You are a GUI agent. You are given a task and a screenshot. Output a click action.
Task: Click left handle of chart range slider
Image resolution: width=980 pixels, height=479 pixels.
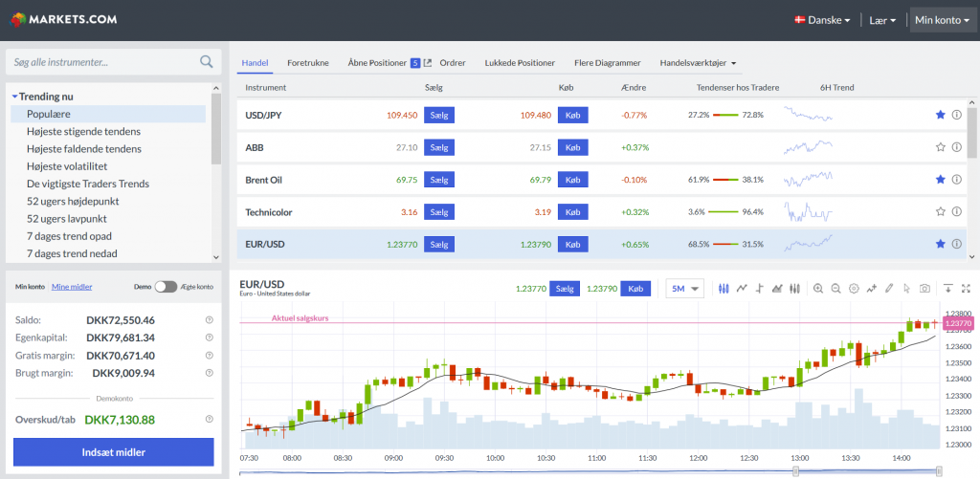795,471
